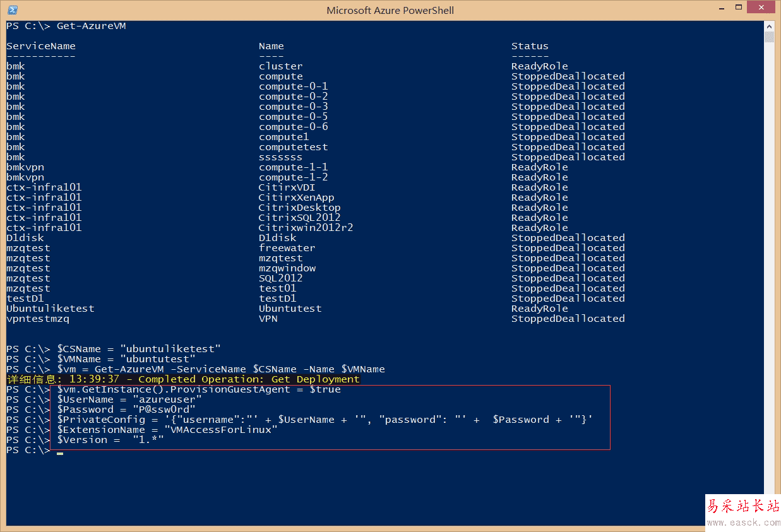
Task: Click the Name column header
Action: coord(271,46)
